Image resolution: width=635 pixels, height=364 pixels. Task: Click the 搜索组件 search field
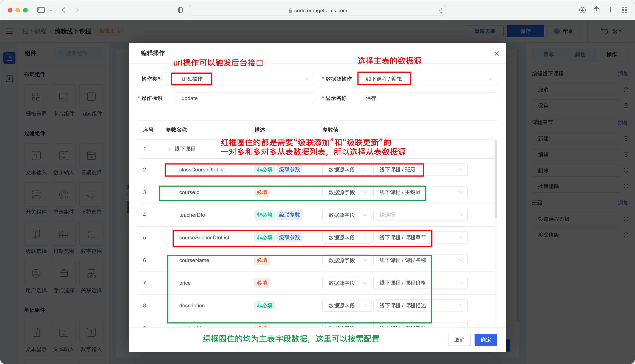pos(79,53)
